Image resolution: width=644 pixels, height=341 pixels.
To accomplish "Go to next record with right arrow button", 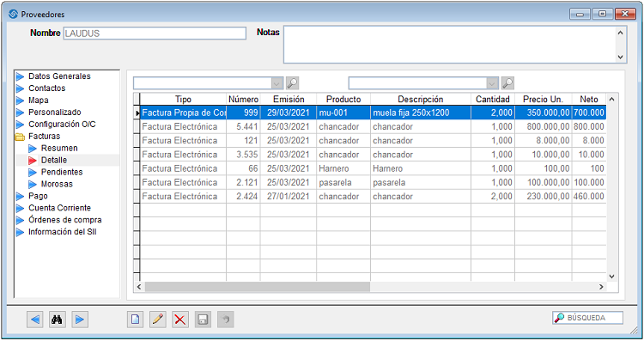I will pos(80,320).
